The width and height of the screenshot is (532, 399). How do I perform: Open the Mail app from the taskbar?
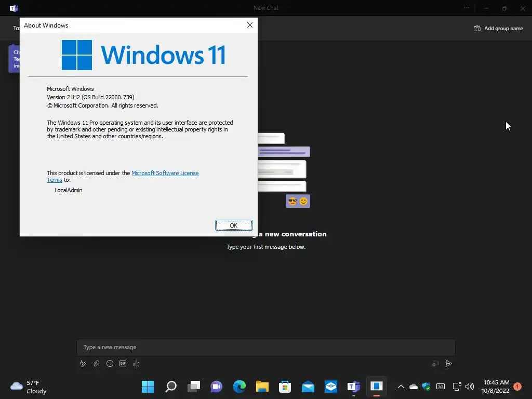click(x=308, y=387)
